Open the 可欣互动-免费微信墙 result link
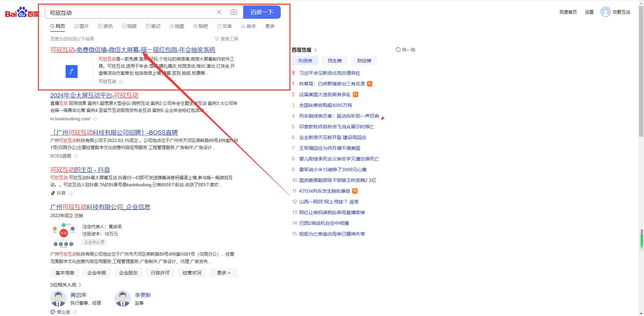 pos(133,50)
